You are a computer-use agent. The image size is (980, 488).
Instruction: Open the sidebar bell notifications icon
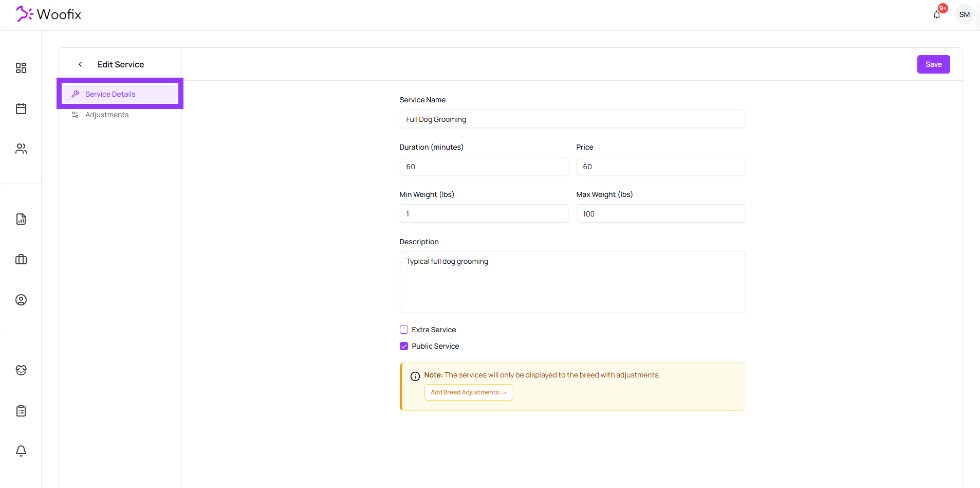point(21,451)
